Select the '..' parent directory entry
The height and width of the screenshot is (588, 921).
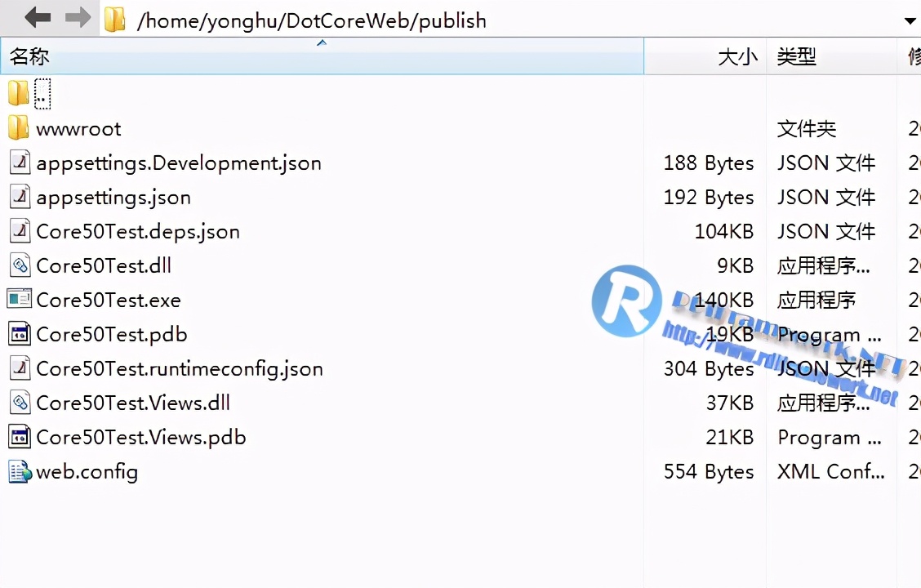pyautogui.click(x=42, y=94)
